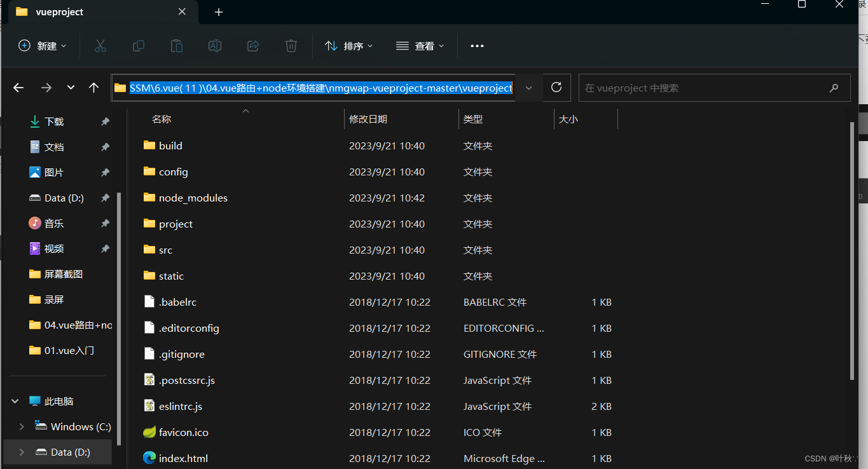This screenshot has height=469, width=868.
Task: Expand Windows (C:) tree node
Action: (22, 426)
